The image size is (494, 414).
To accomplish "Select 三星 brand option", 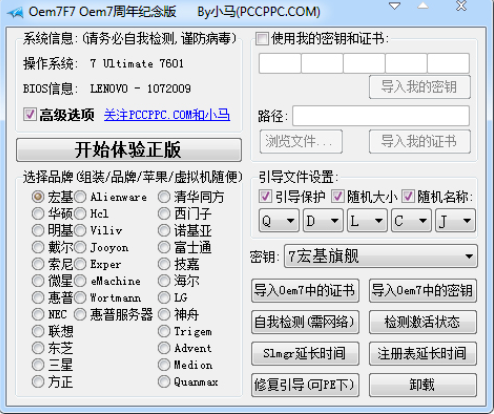I will tap(38, 365).
